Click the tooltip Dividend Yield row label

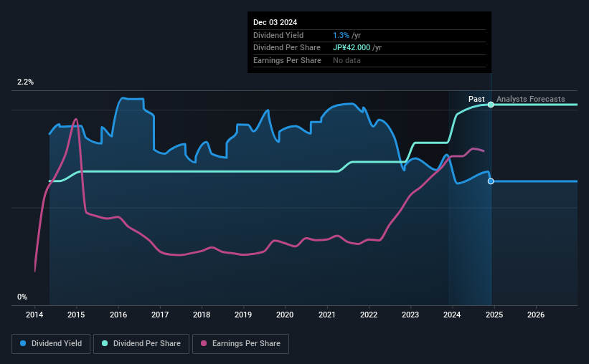(x=278, y=35)
